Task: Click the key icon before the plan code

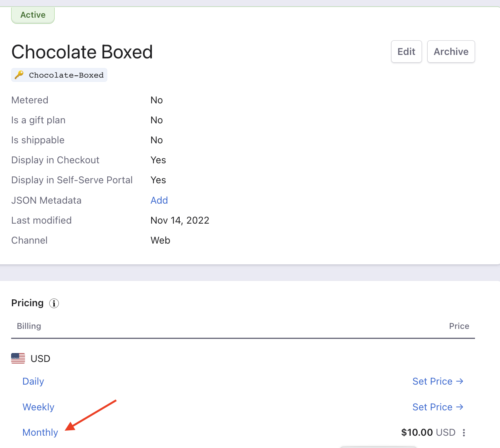Action: point(19,75)
